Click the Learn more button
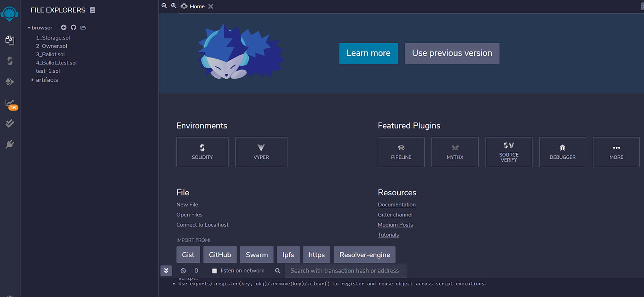644x297 pixels. [x=368, y=53]
